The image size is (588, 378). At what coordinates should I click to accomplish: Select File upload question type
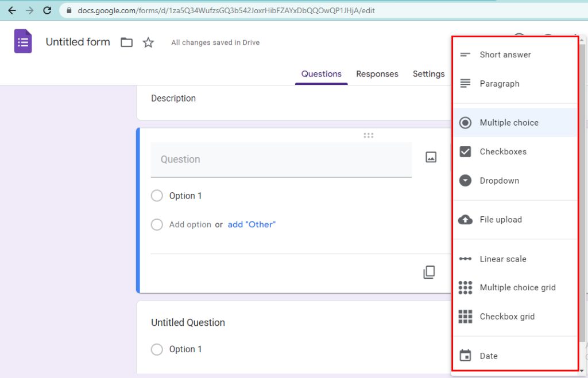(500, 220)
